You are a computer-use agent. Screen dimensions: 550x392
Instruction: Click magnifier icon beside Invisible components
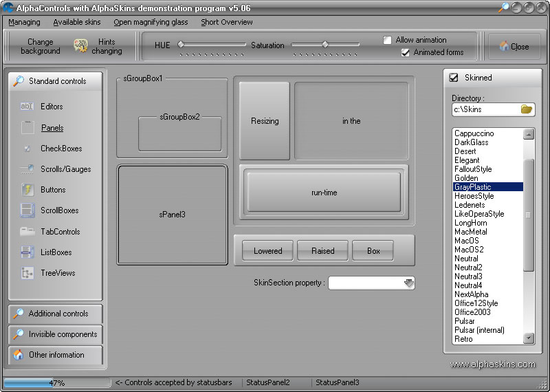[19, 334]
